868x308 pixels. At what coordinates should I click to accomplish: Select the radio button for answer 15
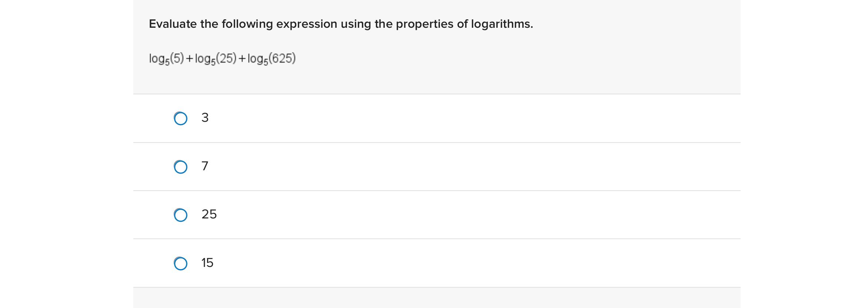click(x=180, y=263)
